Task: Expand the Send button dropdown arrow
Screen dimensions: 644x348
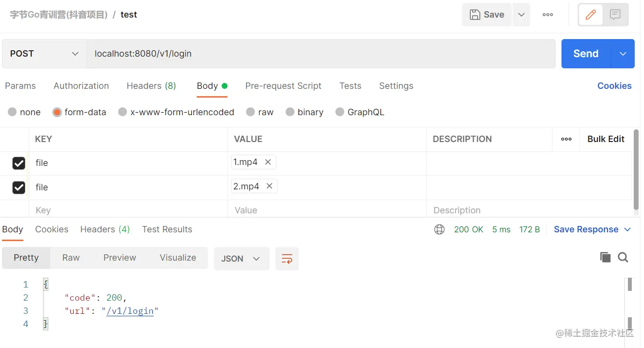Action: [x=623, y=54]
